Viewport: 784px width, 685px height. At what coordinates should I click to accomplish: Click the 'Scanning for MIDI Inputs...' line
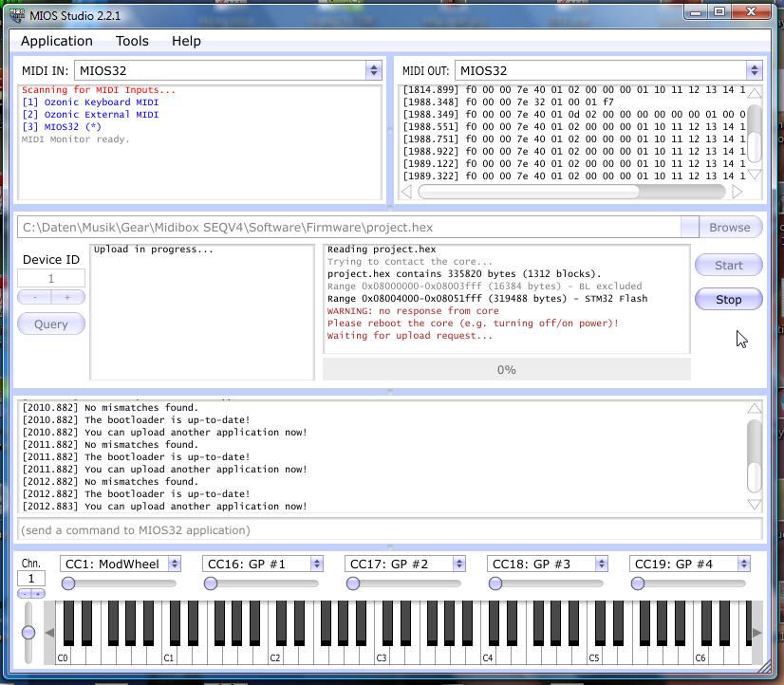coord(99,90)
